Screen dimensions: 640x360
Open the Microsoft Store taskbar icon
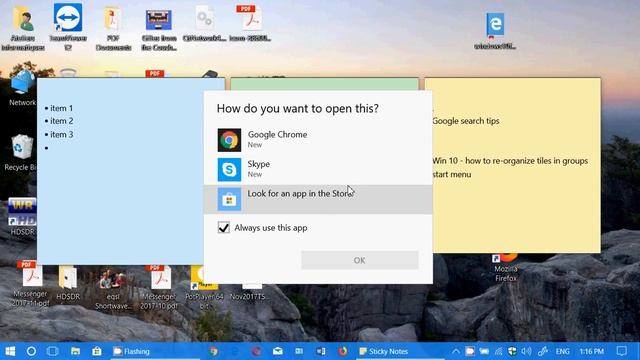pyautogui.click(x=97, y=351)
